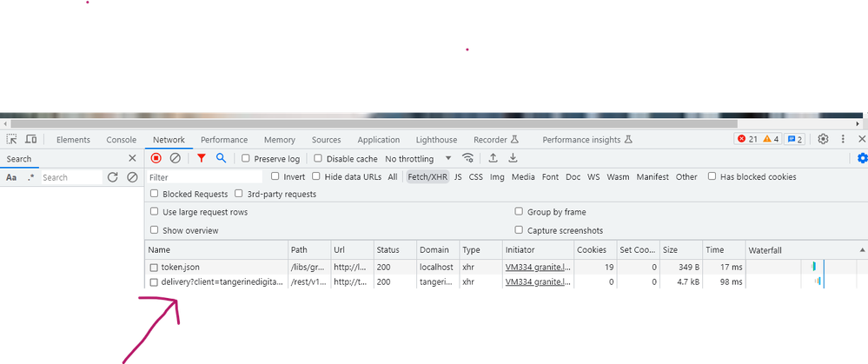
Task: Open the Application tab
Action: click(x=378, y=140)
